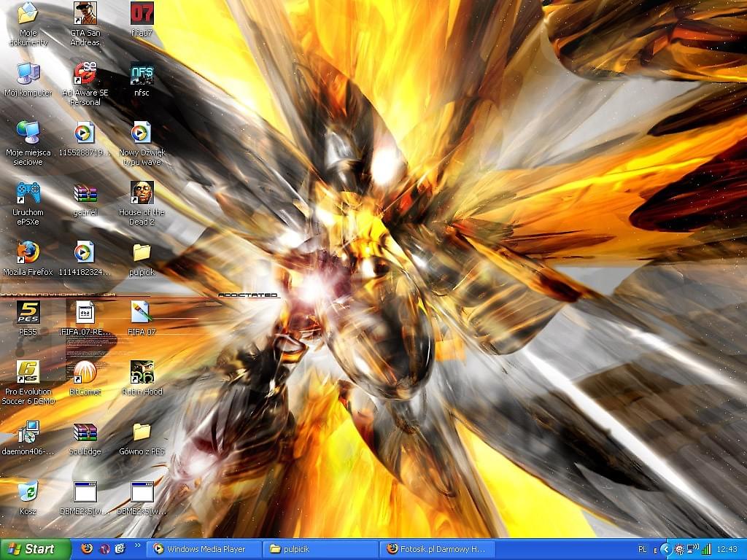
Task: Click the Show Desktop Quick Launch icon
Action: (120, 548)
